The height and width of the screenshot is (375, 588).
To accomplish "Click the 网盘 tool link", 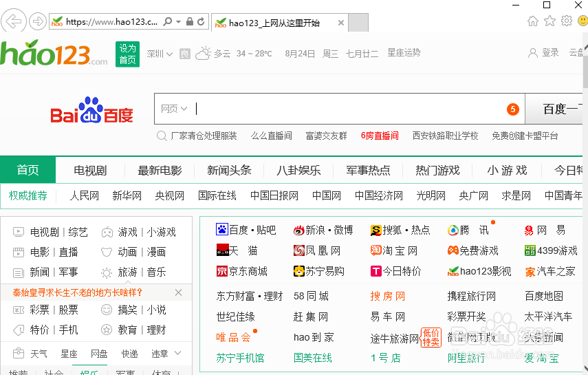I will (x=99, y=354).
